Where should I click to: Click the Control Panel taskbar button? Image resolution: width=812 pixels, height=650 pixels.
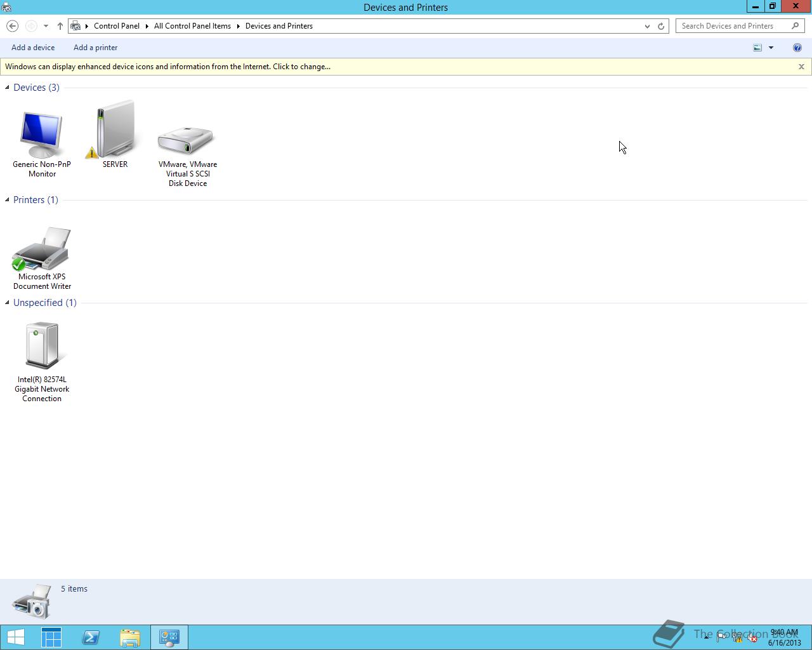[x=169, y=637]
